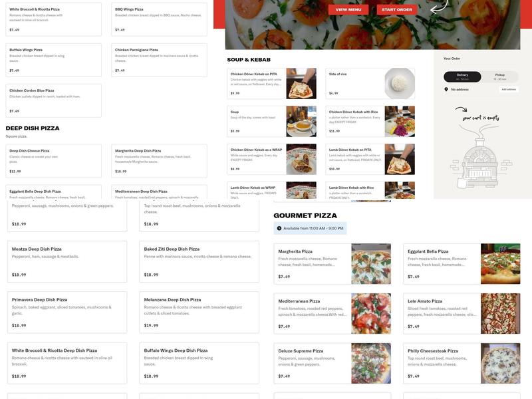
Task: Click the View Menu button
Action: [348, 9]
